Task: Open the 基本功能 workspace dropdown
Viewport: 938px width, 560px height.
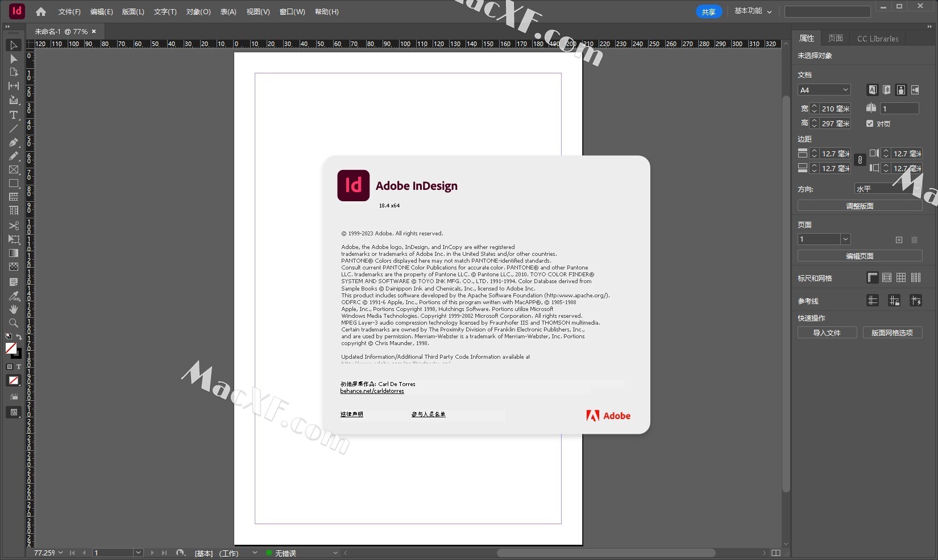Action: pyautogui.click(x=753, y=11)
